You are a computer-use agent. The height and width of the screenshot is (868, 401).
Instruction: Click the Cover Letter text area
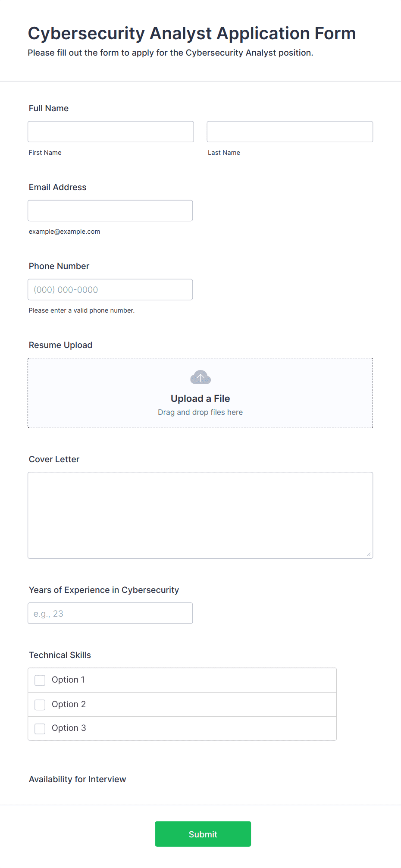point(200,515)
